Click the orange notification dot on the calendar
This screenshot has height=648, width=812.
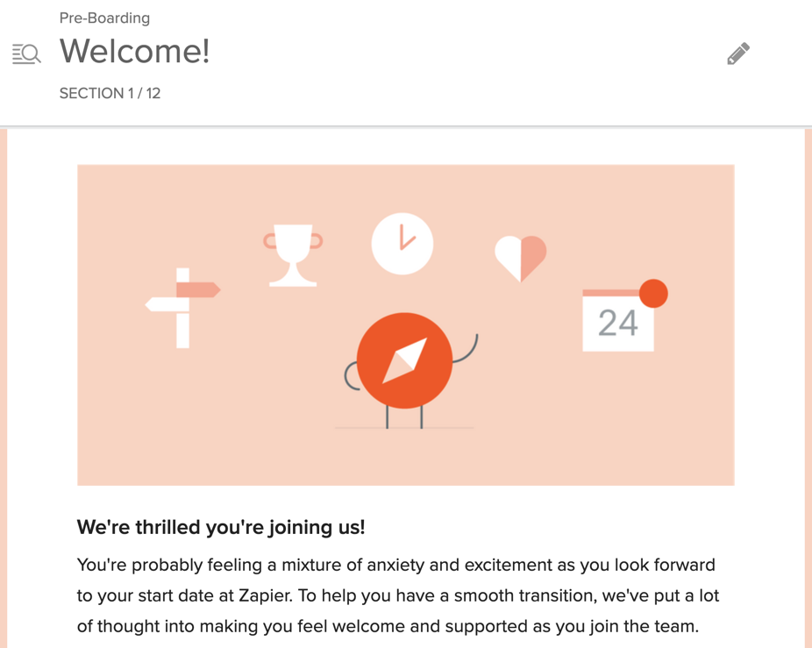click(x=653, y=293)
